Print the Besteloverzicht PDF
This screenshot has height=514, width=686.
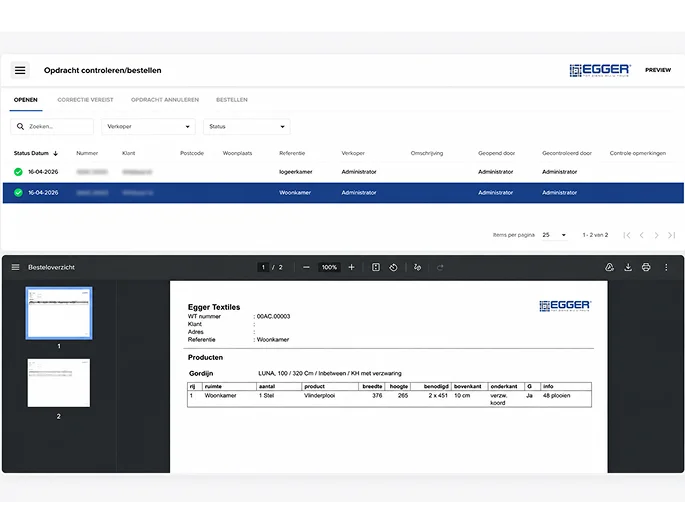pyautogui.click(x=646, y=267)
